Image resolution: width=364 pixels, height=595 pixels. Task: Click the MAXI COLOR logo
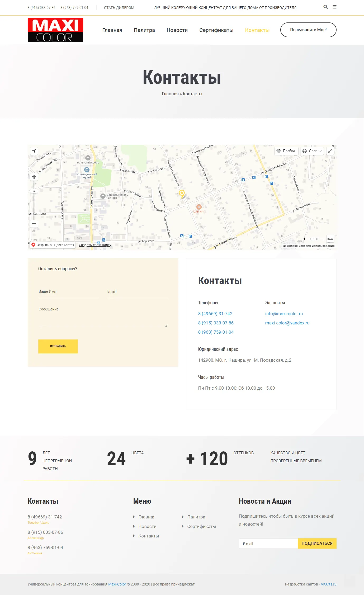(55, 30)
